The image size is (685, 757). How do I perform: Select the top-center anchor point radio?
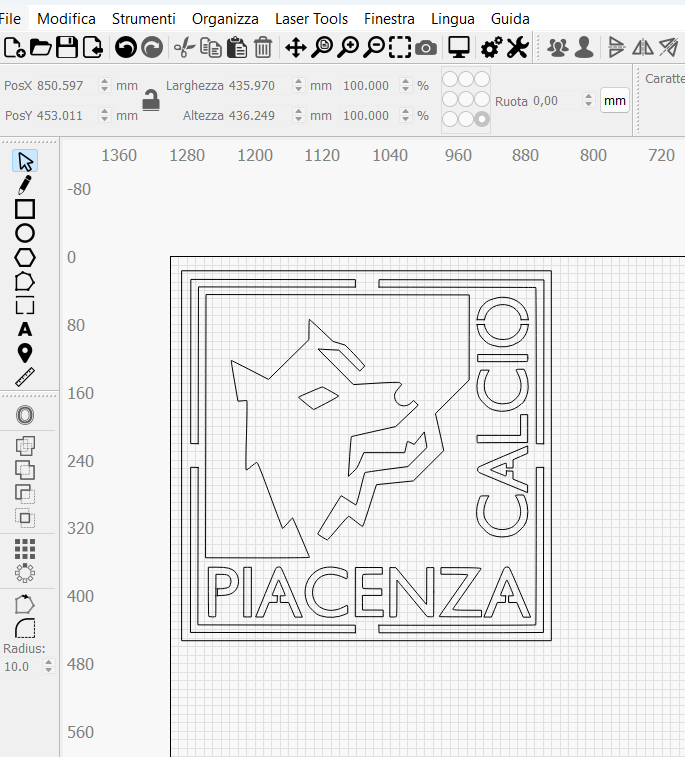pos(466,79)
